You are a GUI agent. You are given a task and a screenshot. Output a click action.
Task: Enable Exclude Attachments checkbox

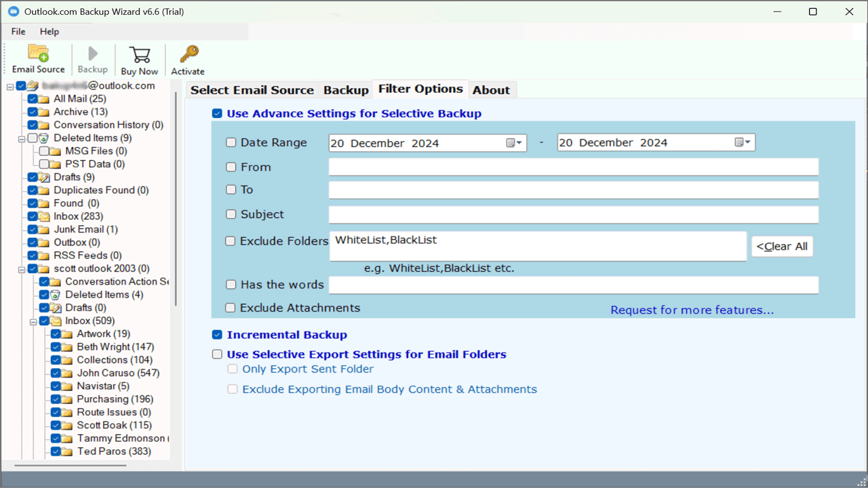tap(231, 308)
